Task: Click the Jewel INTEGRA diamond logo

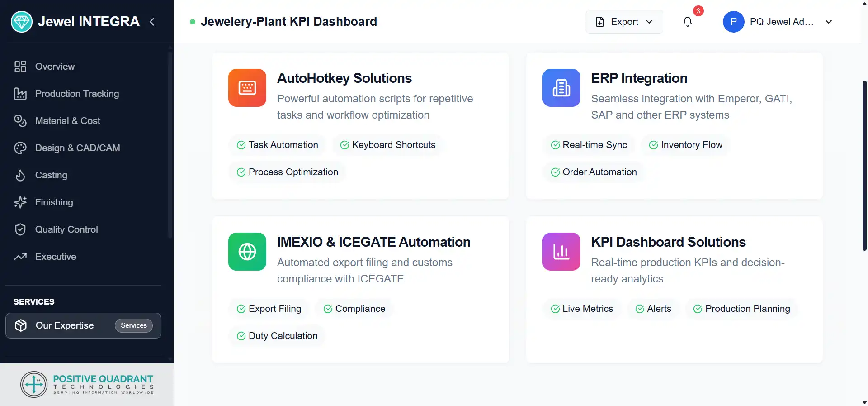Action: pos(22,22)
